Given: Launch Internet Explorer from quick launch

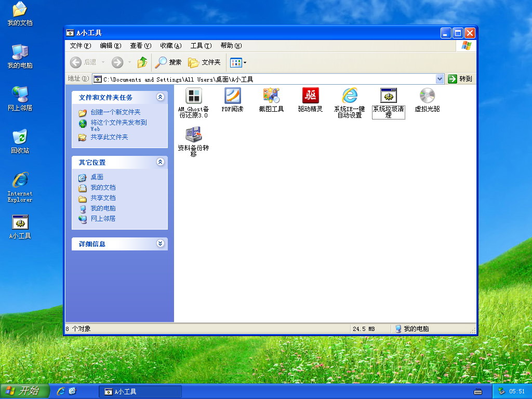Looking at the screenshot, I should [61, 391].
